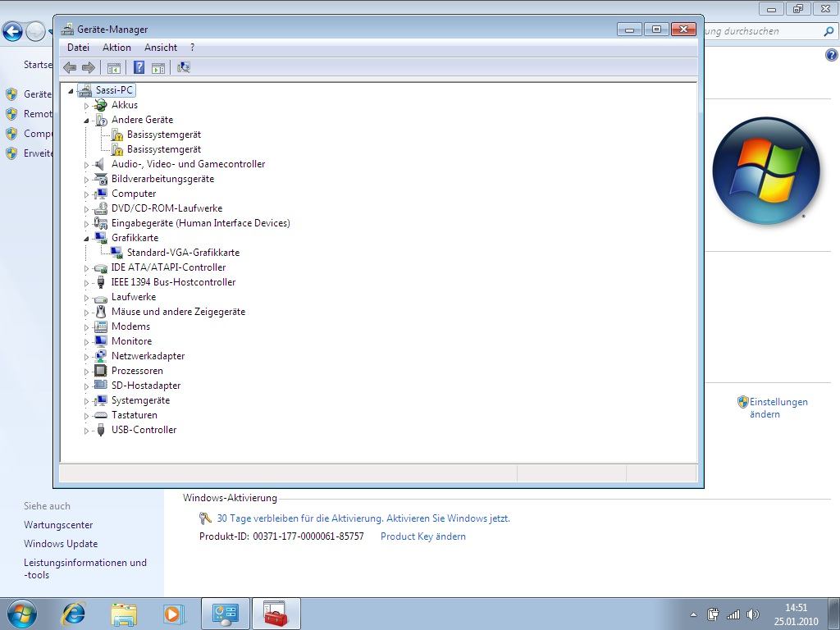Select the USB-Controller plug icon

click(100, 430)
